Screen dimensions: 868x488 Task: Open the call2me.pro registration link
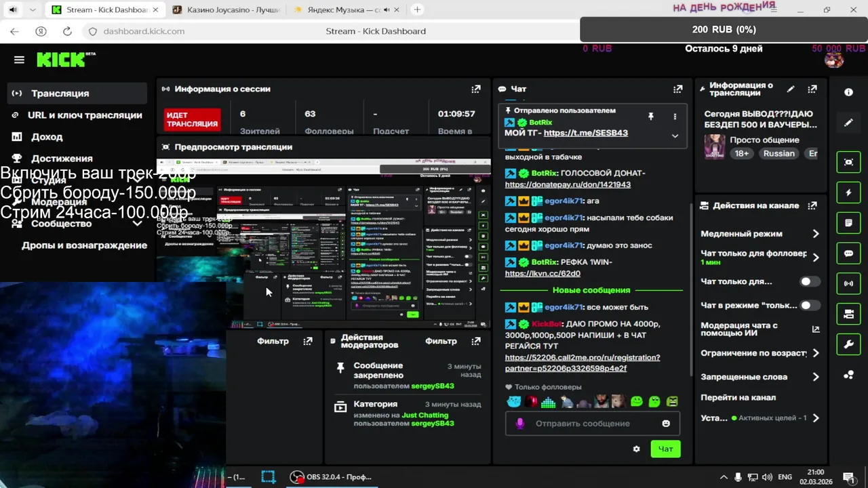[583, 363]
